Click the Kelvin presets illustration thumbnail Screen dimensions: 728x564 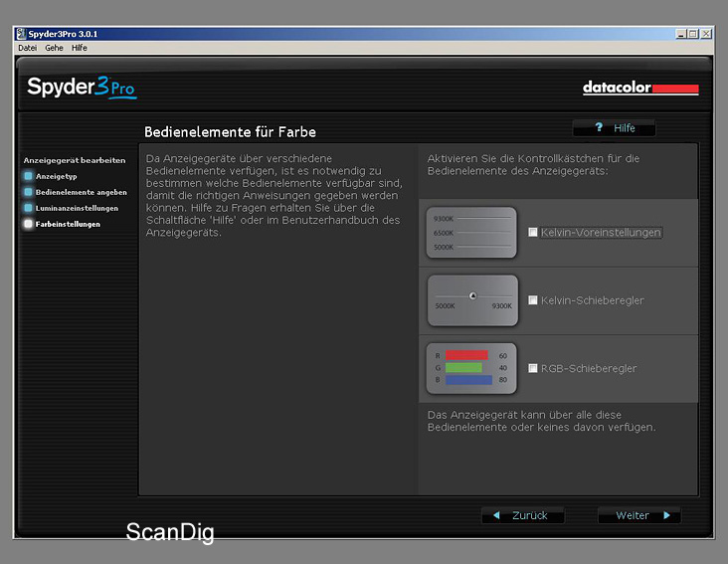(471, 233)
